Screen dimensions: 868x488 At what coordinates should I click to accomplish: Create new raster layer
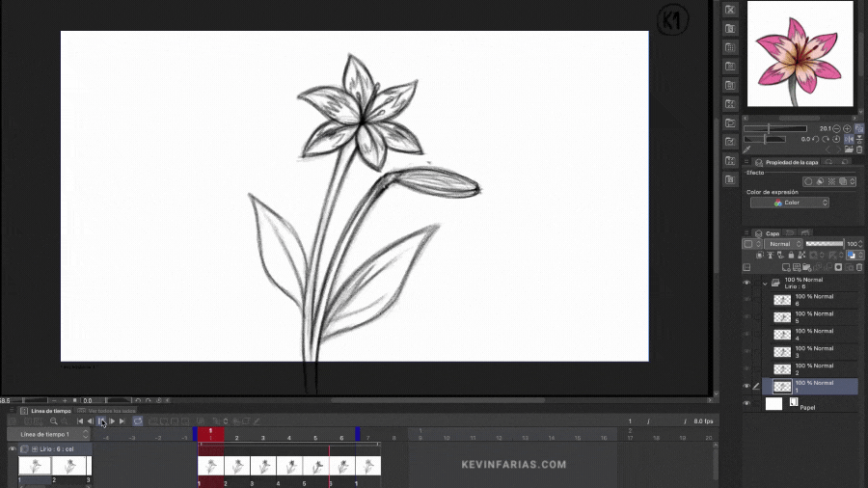pyautogui.click(x=786, y=268)
